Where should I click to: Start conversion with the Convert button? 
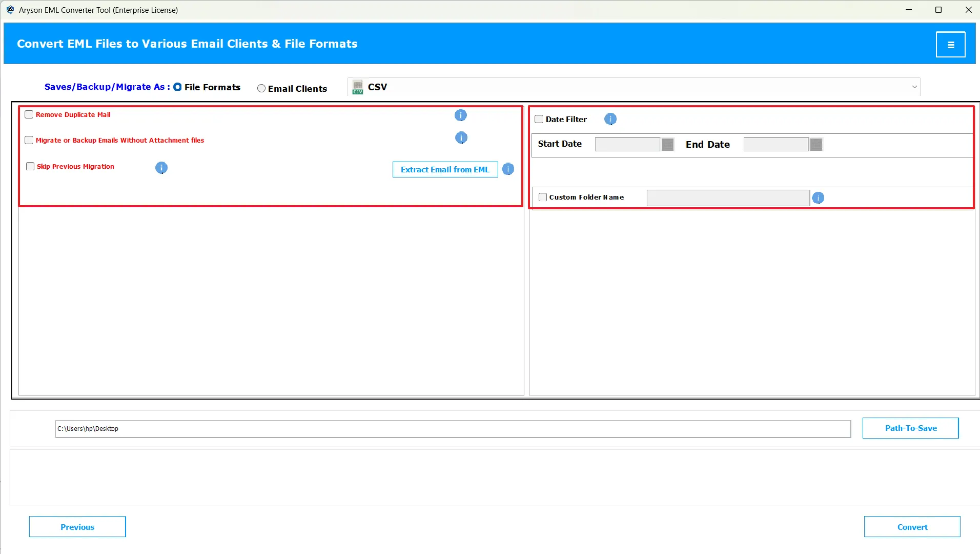[x=912, y=527]
